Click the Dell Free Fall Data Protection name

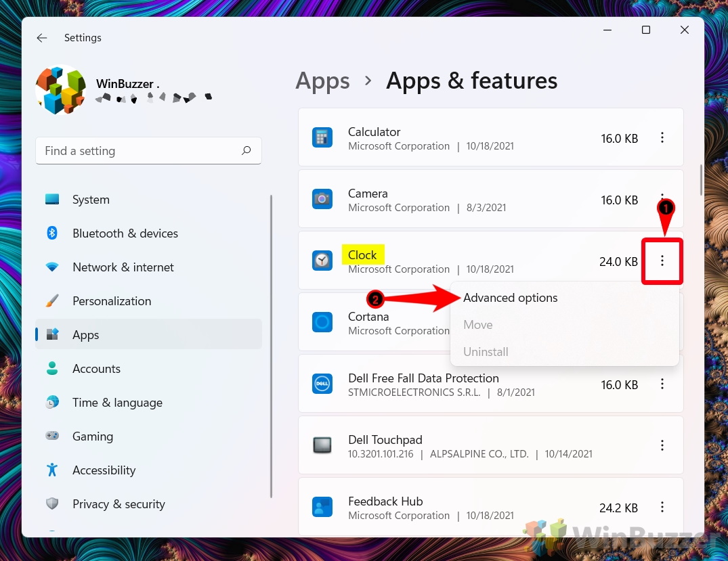coord(423,378)
